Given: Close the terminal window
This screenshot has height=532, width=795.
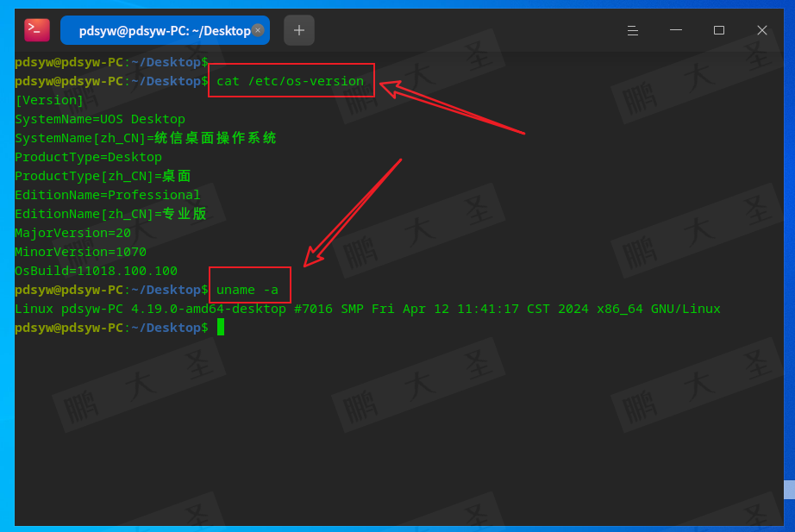Looking at the screenshot, I should tap(761, 30).
